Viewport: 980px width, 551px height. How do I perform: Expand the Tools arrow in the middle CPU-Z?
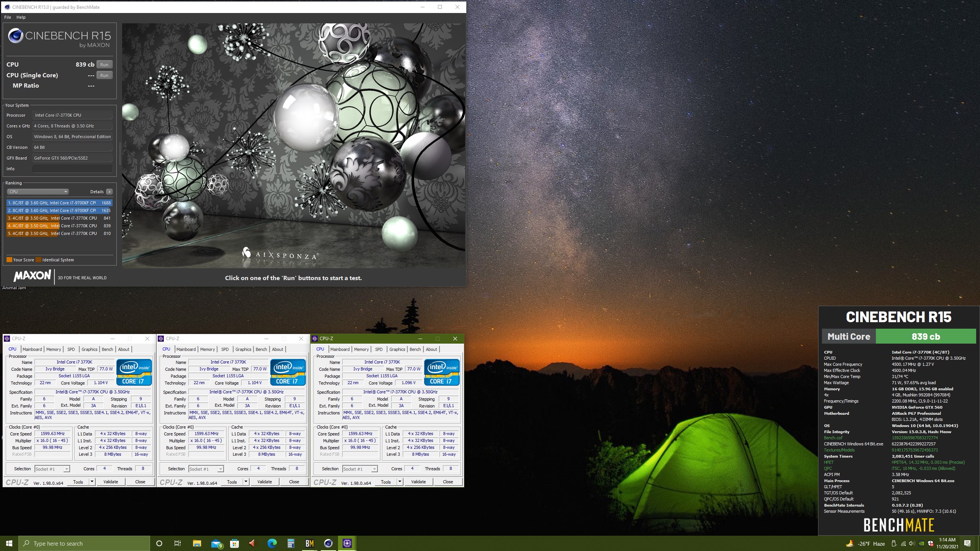point(246,482)
